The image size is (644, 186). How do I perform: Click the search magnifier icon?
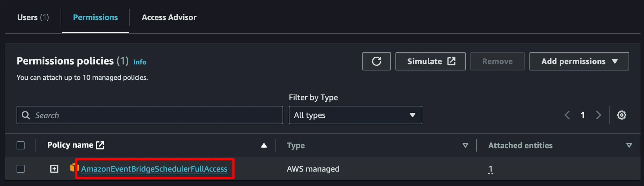[x=26, y=115]
